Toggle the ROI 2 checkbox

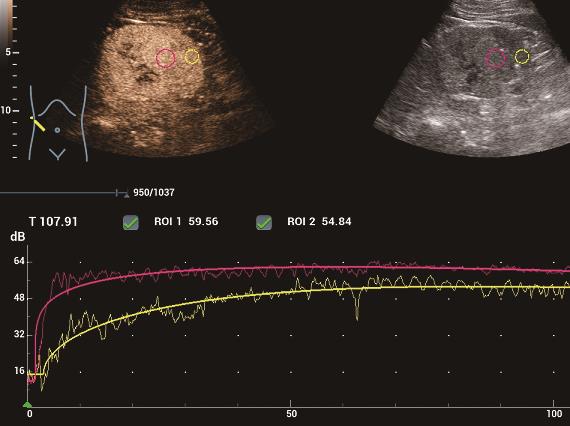click(x=264, y=222)
